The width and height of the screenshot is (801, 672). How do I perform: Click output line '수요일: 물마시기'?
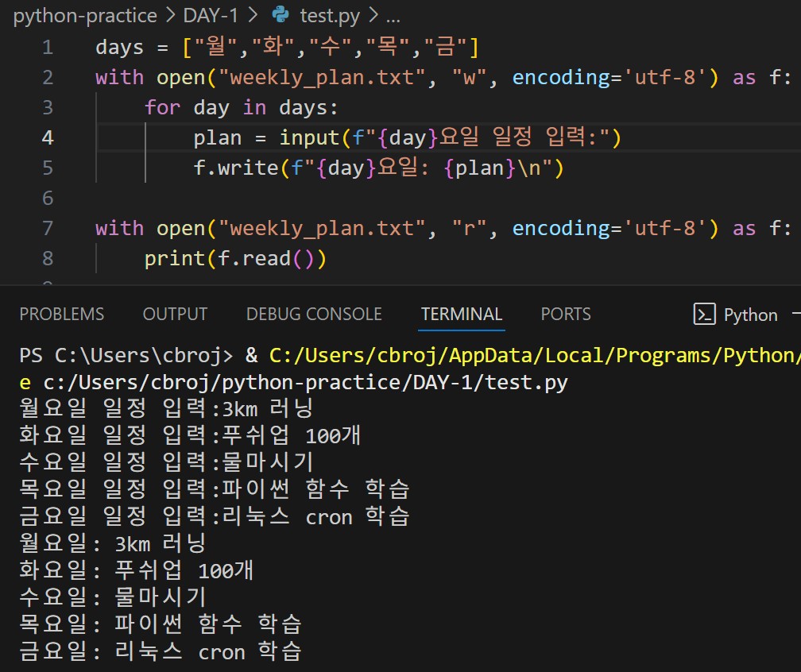point(112,597)
